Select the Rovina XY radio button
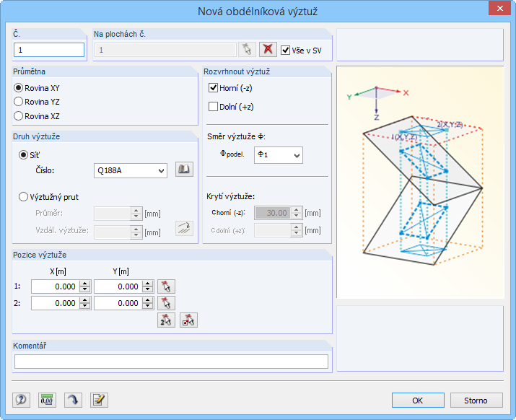 pos(19,88)
